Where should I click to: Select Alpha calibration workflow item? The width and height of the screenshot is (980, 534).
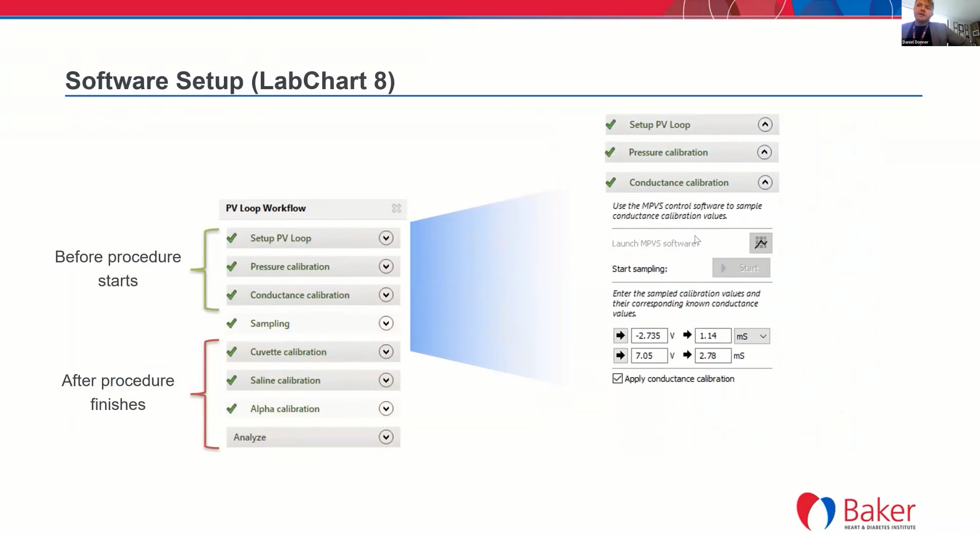click(x=284, y=409)
